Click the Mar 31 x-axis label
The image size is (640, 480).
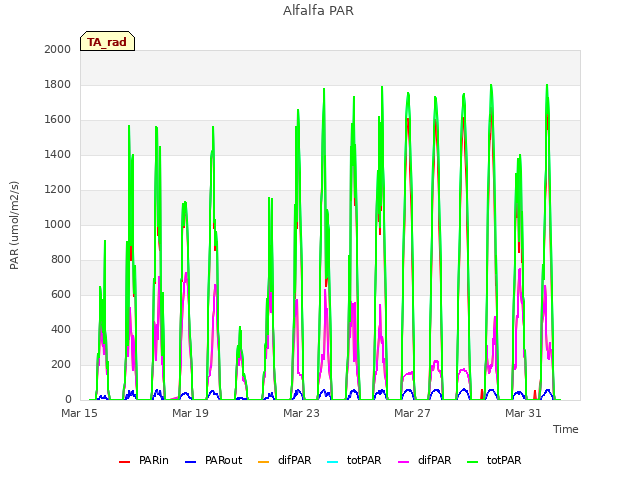pos(524,413)
